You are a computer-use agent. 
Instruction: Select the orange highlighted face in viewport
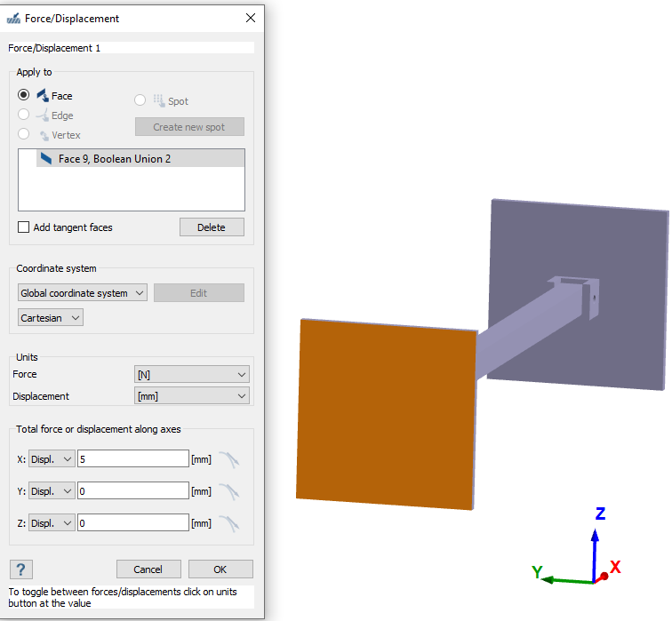click(x=386, y=414)
